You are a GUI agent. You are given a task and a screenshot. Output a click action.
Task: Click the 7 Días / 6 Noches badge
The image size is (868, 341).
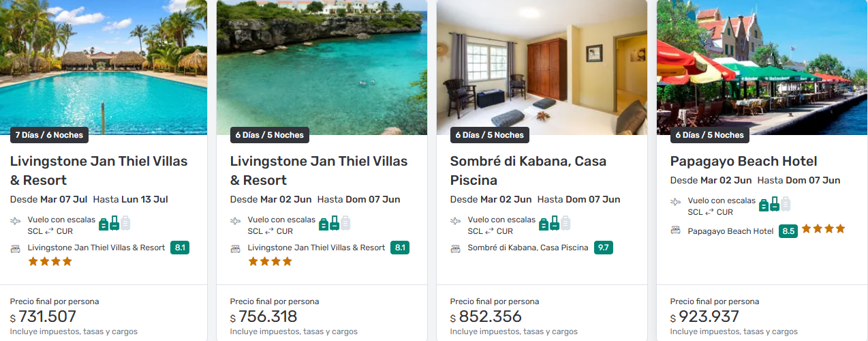[49, 135]
